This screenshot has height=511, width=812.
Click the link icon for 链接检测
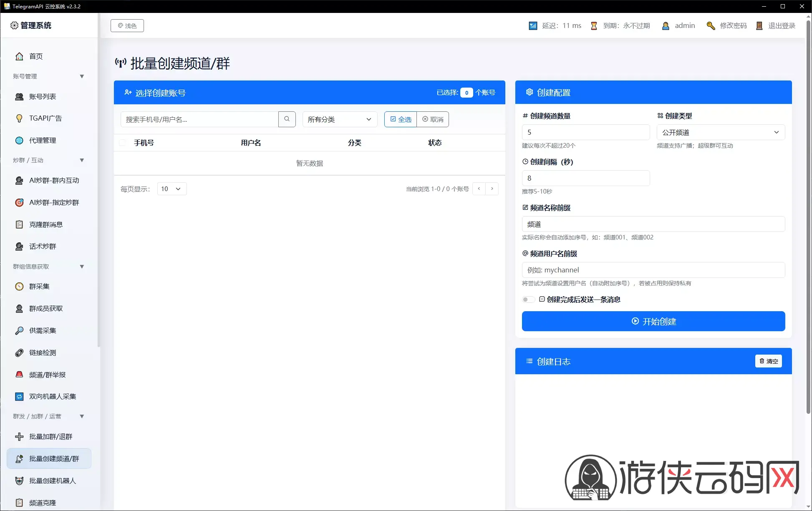(x=19, y=352)
